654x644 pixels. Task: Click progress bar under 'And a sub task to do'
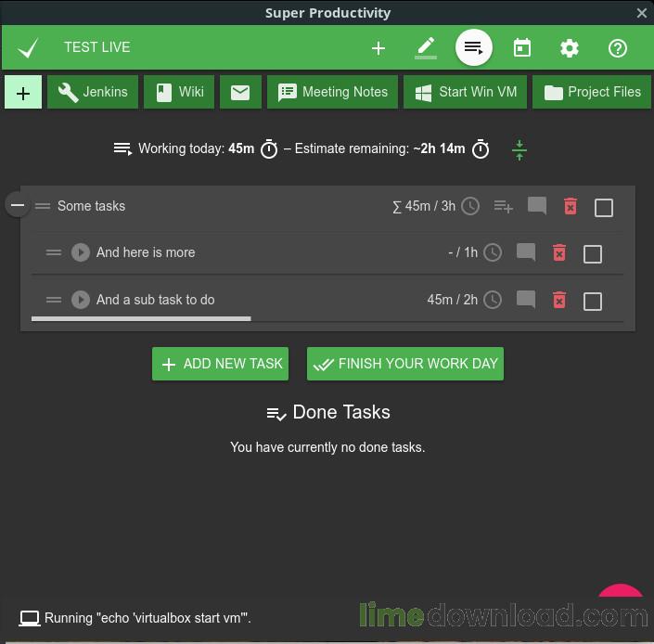[x=141, y=318]
